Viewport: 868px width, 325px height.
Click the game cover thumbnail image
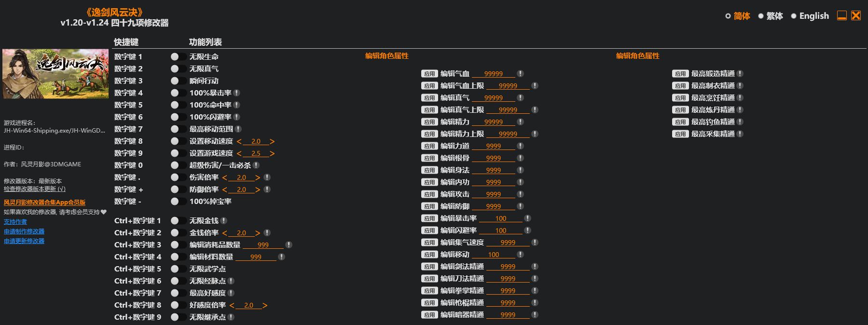tap(55, 74)
